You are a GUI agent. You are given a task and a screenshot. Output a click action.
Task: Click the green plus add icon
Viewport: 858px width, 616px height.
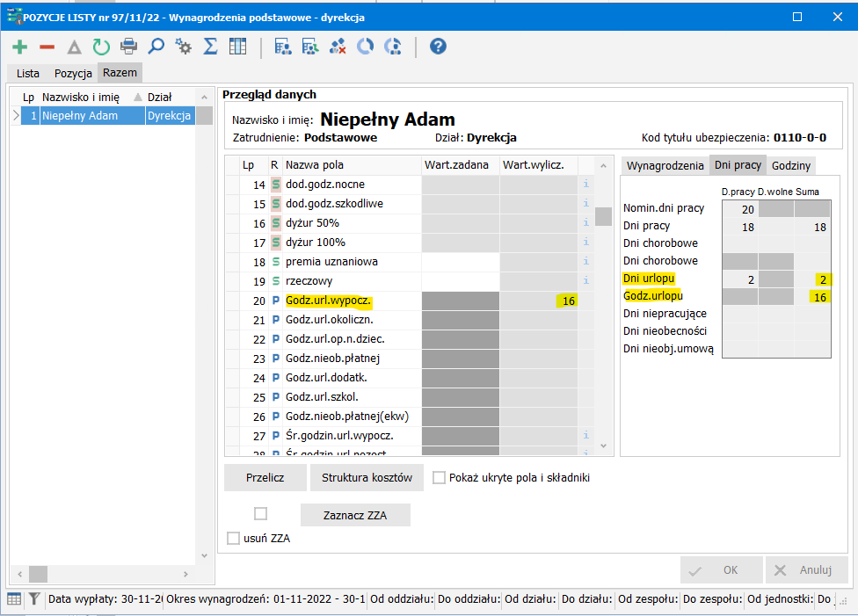point(19,47)
